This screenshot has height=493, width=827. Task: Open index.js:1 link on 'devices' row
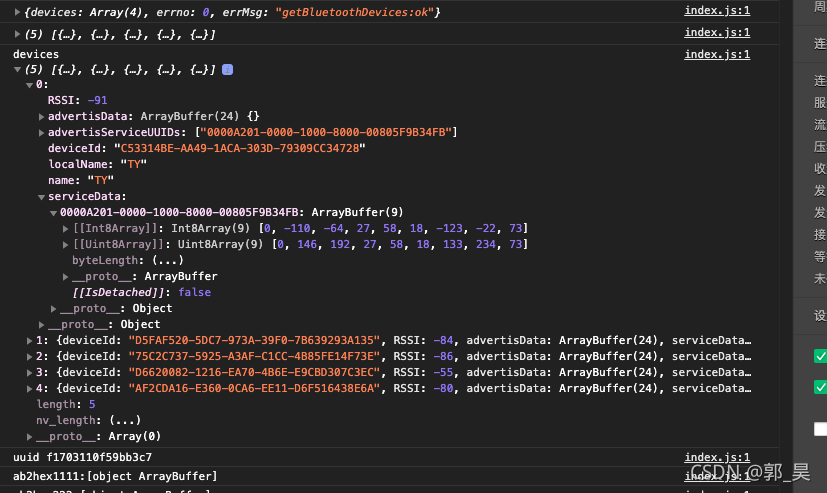point(717,54)
